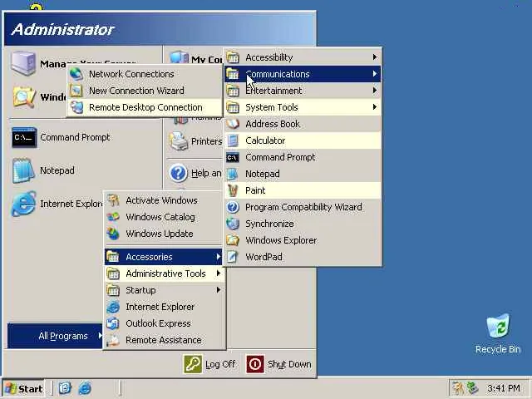
Task: Open the Accessibility folder item
Action: [x=303, y=57]
